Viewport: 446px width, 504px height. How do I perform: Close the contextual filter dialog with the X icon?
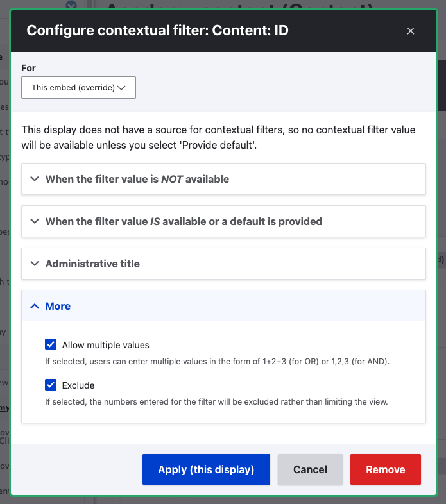(411, 31)
